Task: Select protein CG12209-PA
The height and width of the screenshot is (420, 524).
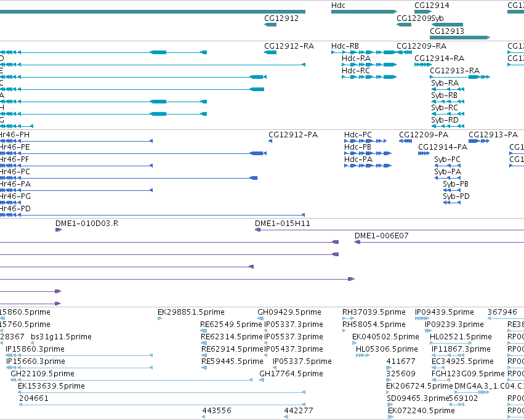Action: [x=424, y=135]
